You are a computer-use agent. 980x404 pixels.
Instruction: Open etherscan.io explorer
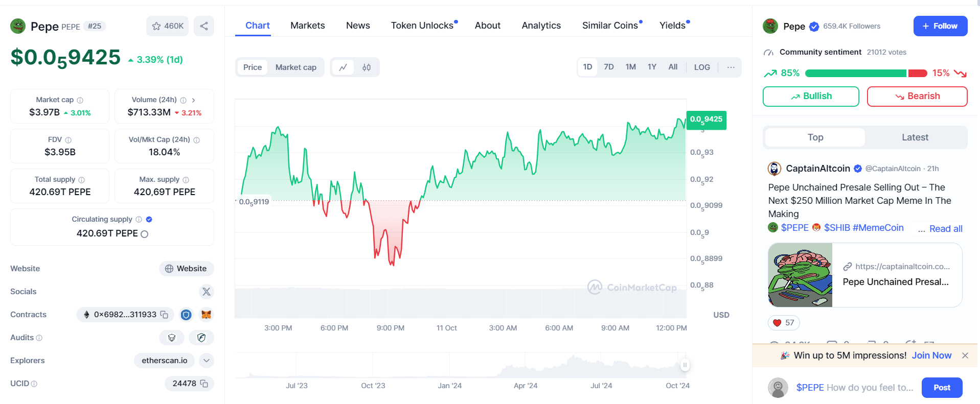click(x=165, y=361)
